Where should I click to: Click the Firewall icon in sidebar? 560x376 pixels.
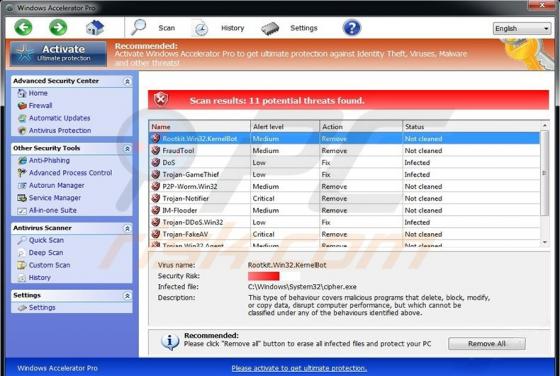pyautogui.click(x=22, y=106)
